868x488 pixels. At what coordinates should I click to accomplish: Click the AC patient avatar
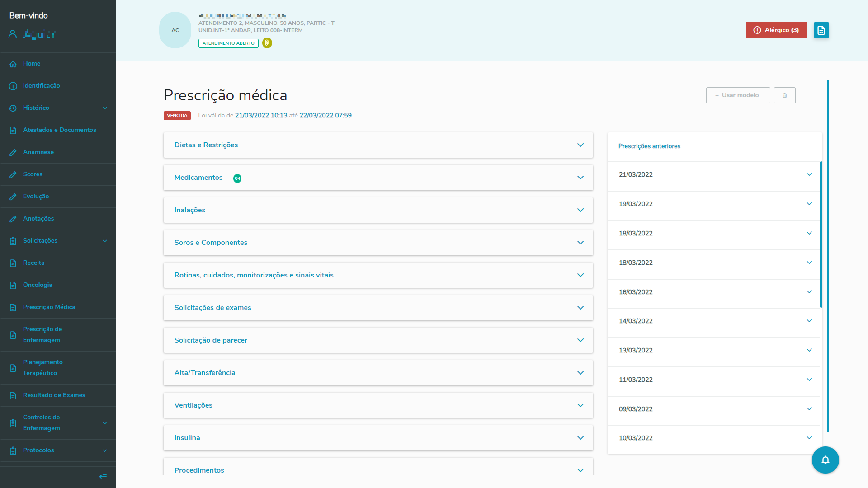pos(175,30)
